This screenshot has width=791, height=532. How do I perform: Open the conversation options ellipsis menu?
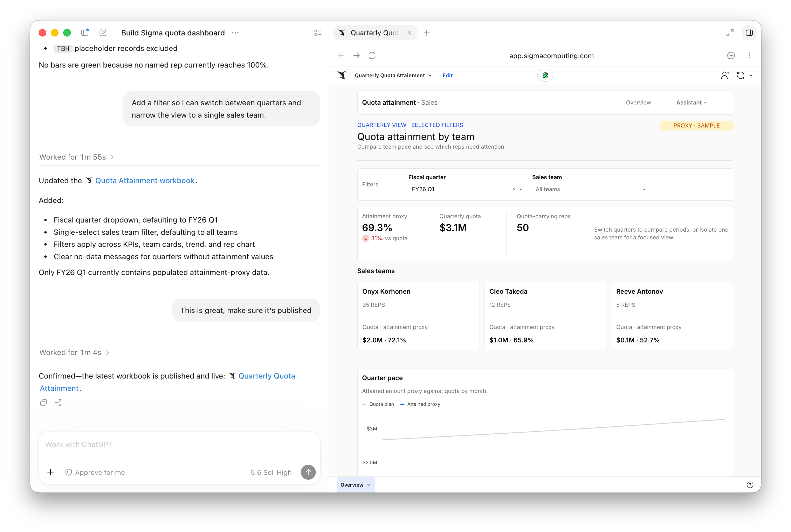pos(235,33)
